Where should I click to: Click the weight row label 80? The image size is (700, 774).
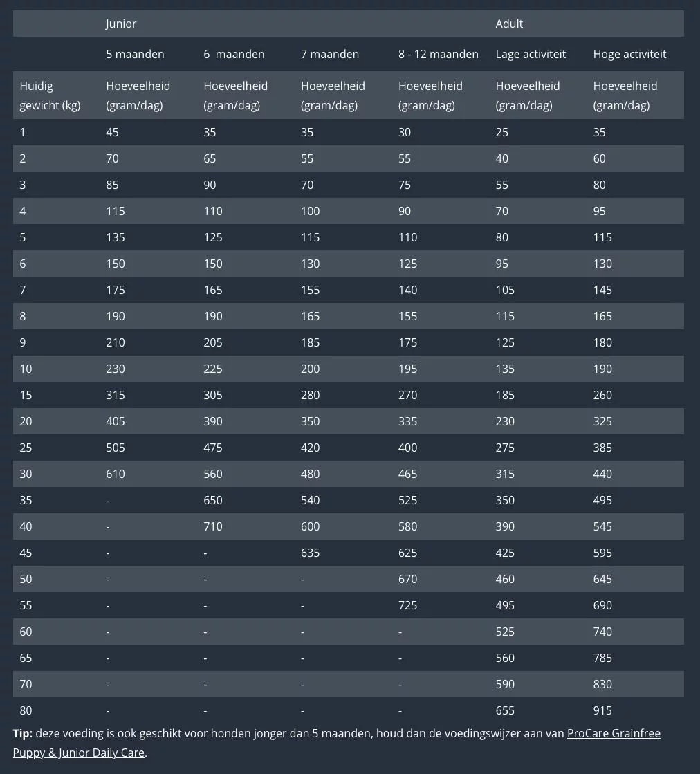pos(26,710)
